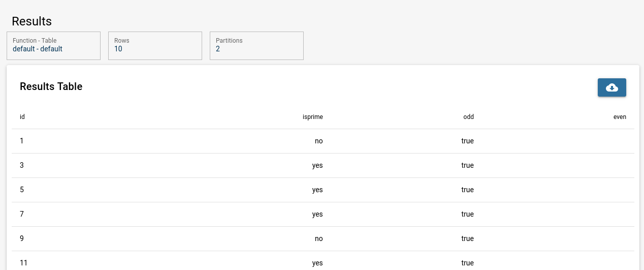644x270 pixels.
Task: Click the default - default value text
Action: (x=38, y=49)
